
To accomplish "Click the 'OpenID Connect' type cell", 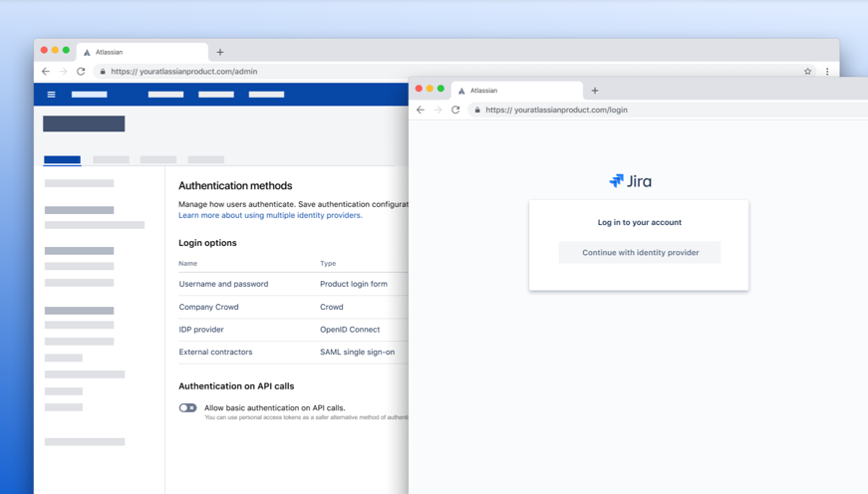I will 350,330.
